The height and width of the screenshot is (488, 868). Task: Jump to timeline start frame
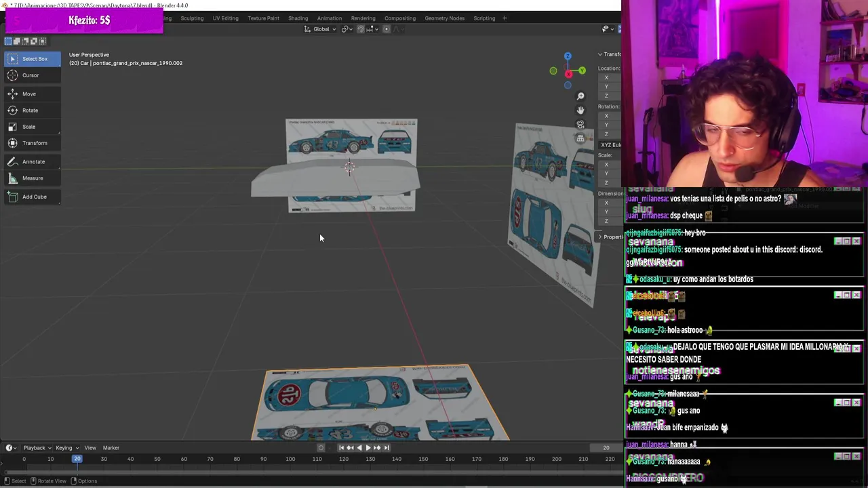[x=341, y=447]
